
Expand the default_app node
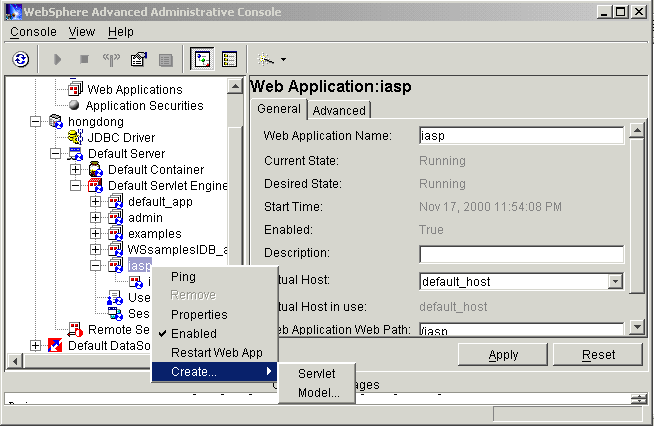coord(96,202)
